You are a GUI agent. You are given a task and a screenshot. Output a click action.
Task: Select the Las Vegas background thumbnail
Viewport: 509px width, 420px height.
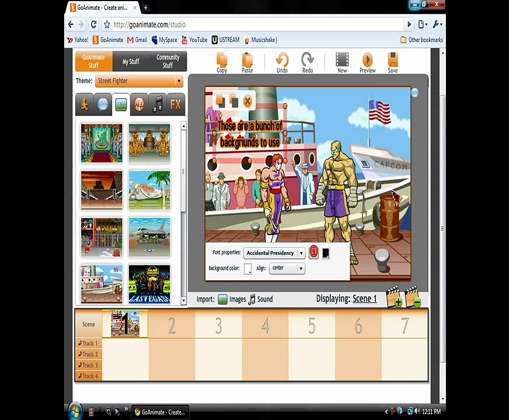point(149,284)
